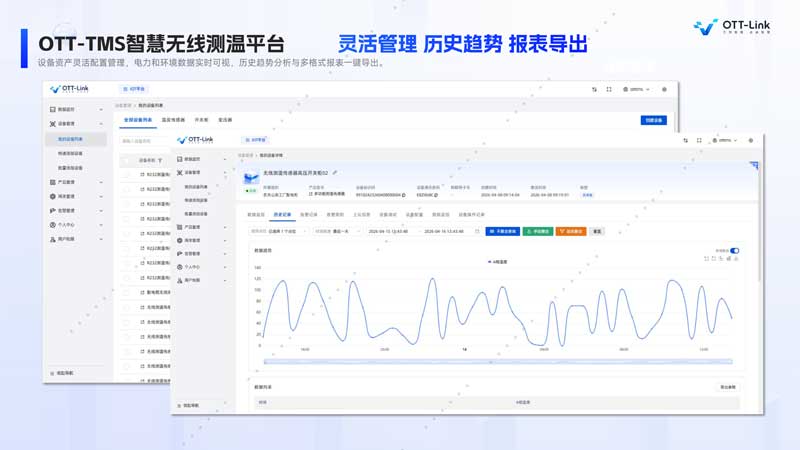Expand 产品管理 chevron in the back window sidebar
This screenshot has height=450, width=800.
101,182
